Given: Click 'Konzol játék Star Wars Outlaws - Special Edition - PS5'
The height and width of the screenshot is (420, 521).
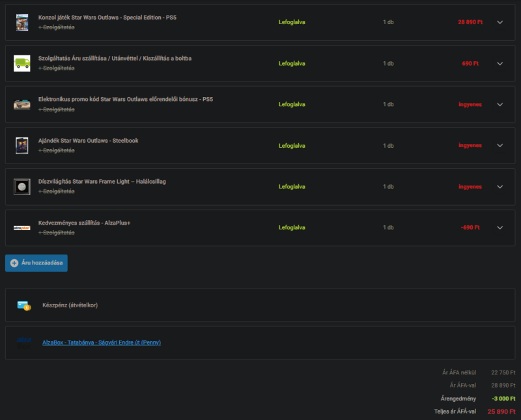Looking at the screenshot, I should point(107,18).
